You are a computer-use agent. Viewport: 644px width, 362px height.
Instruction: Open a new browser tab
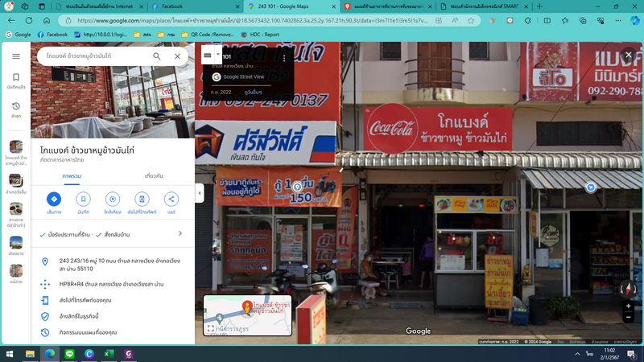(539, 6)
